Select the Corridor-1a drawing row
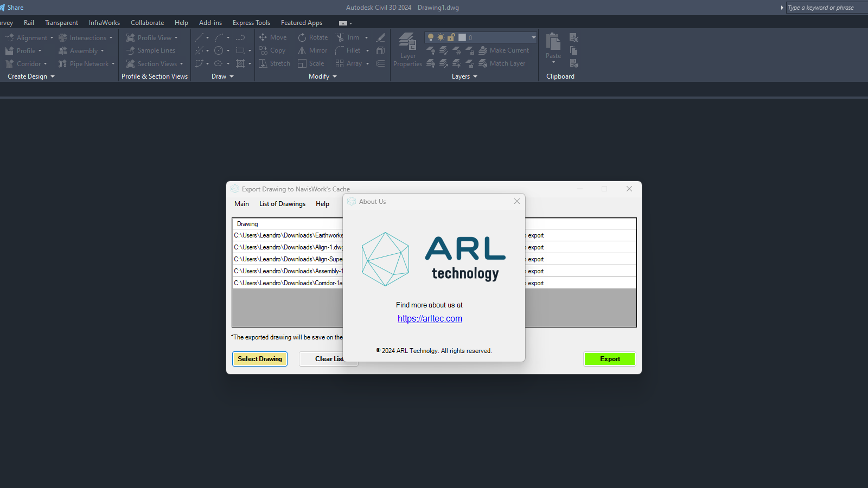868x488 pixels. 434,283
